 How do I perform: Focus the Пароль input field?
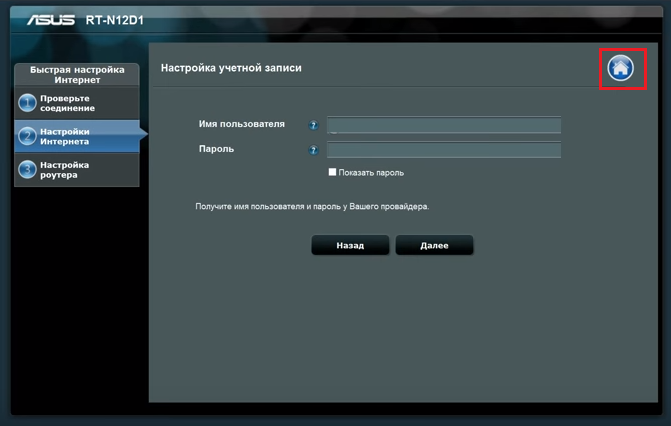click(443, 150)
